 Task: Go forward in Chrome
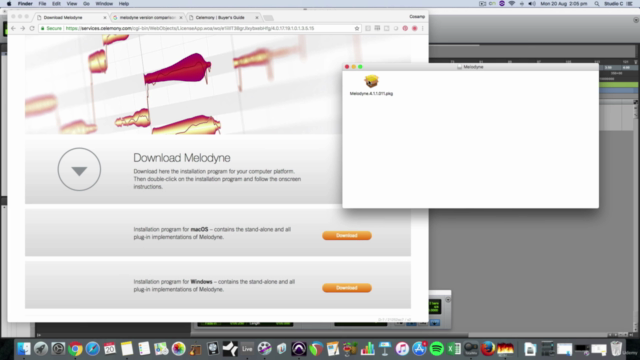click(x=22, y=28)
